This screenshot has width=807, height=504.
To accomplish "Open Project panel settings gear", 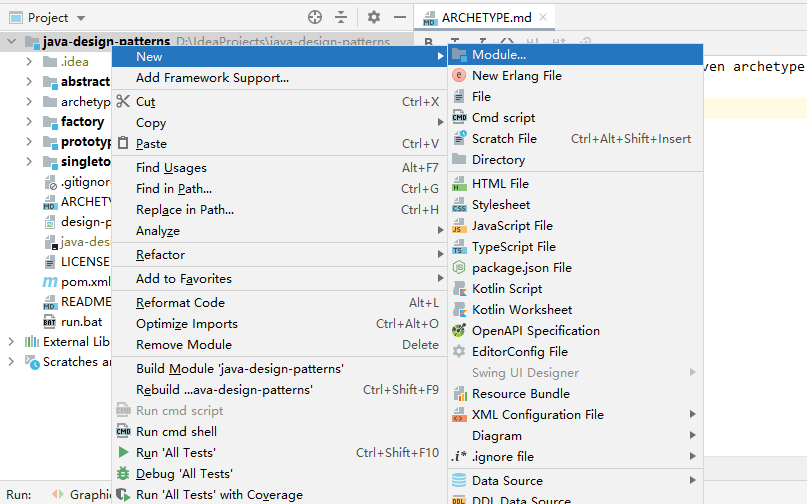I will click(x=374, y=18).
